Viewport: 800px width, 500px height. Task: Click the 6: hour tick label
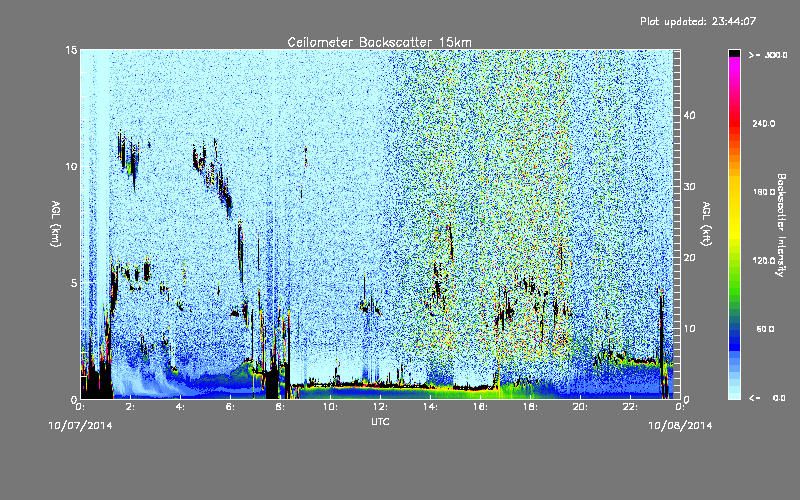tap(231, 407)
